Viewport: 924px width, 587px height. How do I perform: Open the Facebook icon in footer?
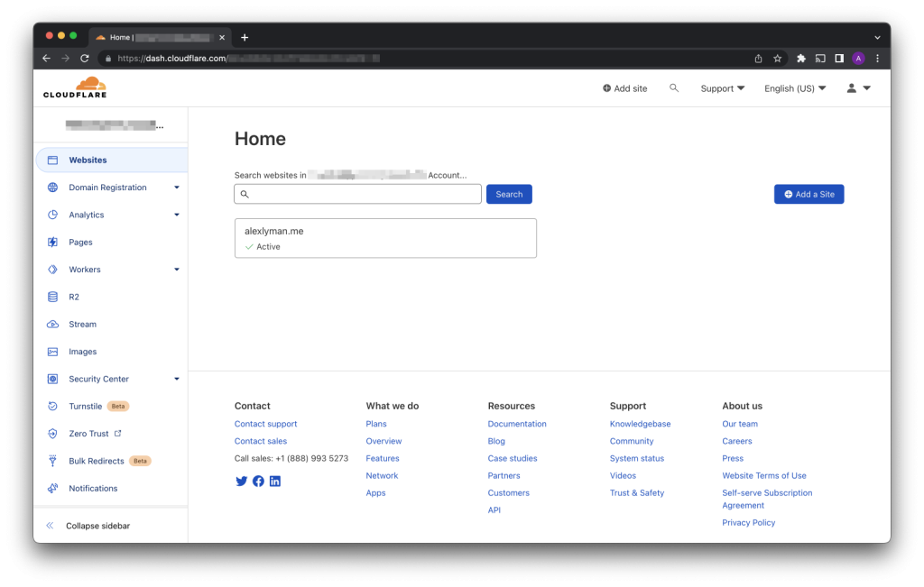(258, 481)
